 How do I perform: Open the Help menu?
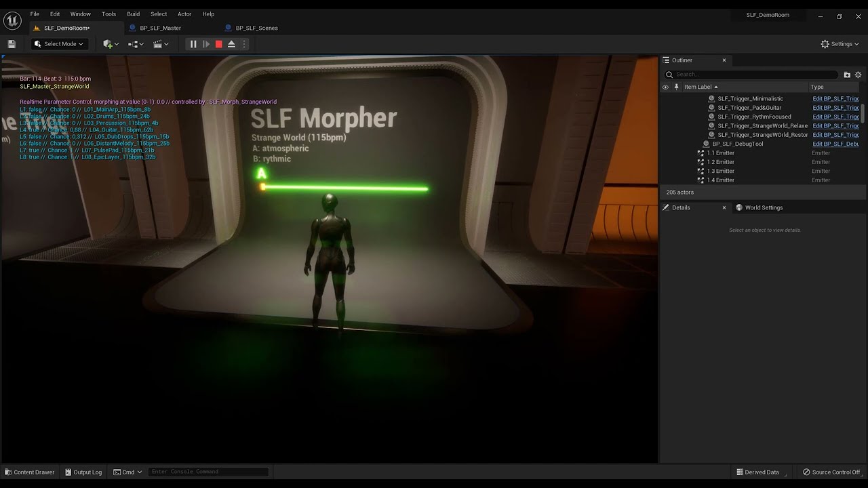click(x=208, y=14)
